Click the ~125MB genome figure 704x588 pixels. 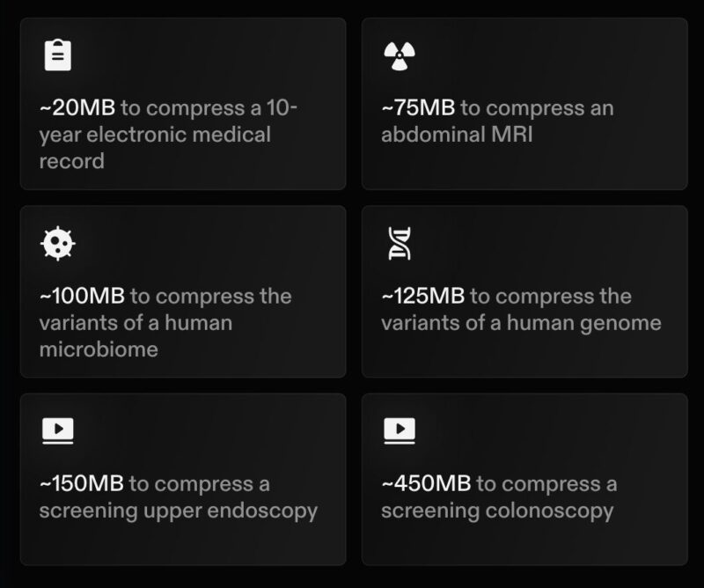click(x=423, y=296)
